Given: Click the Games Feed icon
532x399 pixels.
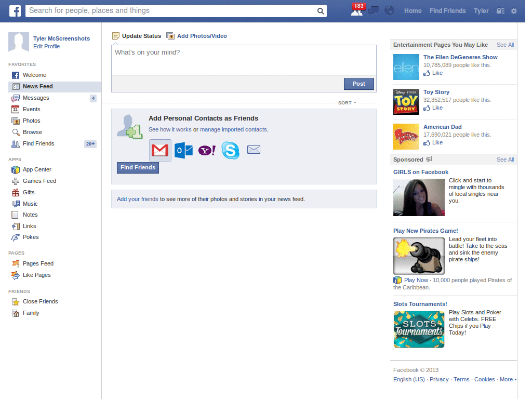Looking at the screenshot, I should click(x=16, y=181).
